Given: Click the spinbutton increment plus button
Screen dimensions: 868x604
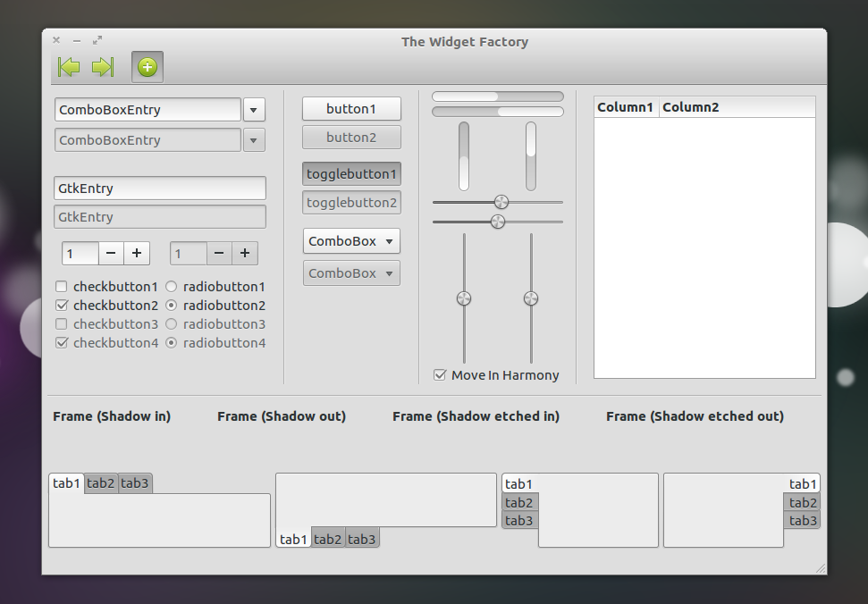Looking at the screenshot, I should point(136,253).
